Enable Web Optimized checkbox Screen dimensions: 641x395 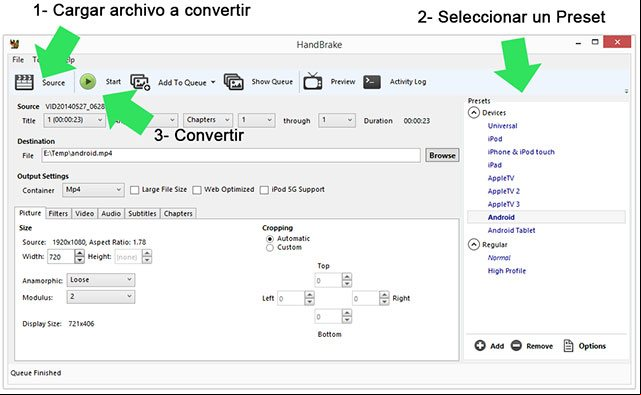pos(197,190)
